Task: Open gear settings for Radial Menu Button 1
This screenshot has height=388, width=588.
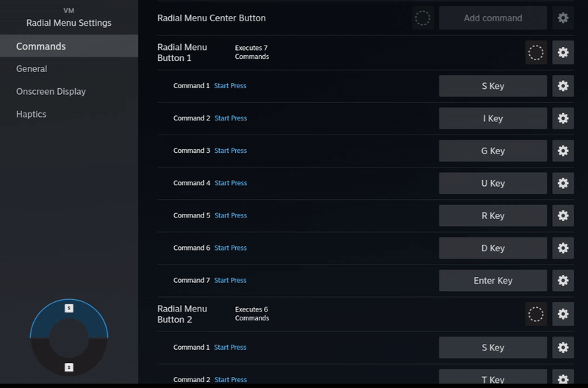Action: click(x=563, y=52)
